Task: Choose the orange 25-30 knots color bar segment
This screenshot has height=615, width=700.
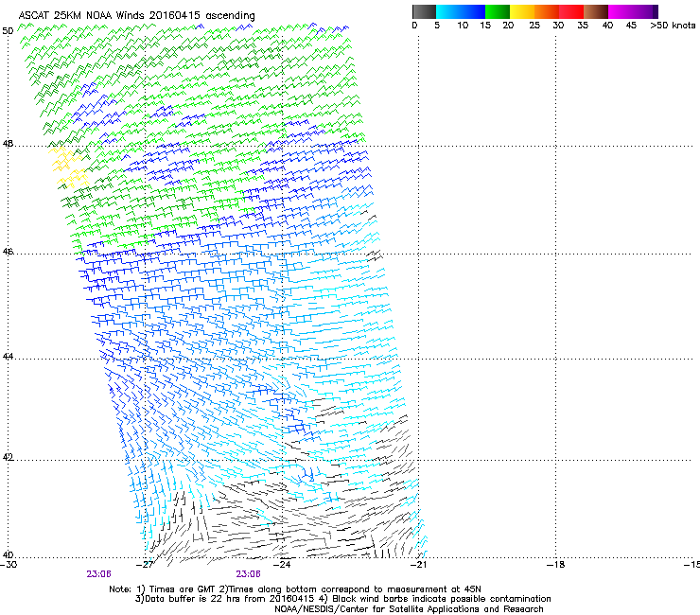Action: click(547, 11)
